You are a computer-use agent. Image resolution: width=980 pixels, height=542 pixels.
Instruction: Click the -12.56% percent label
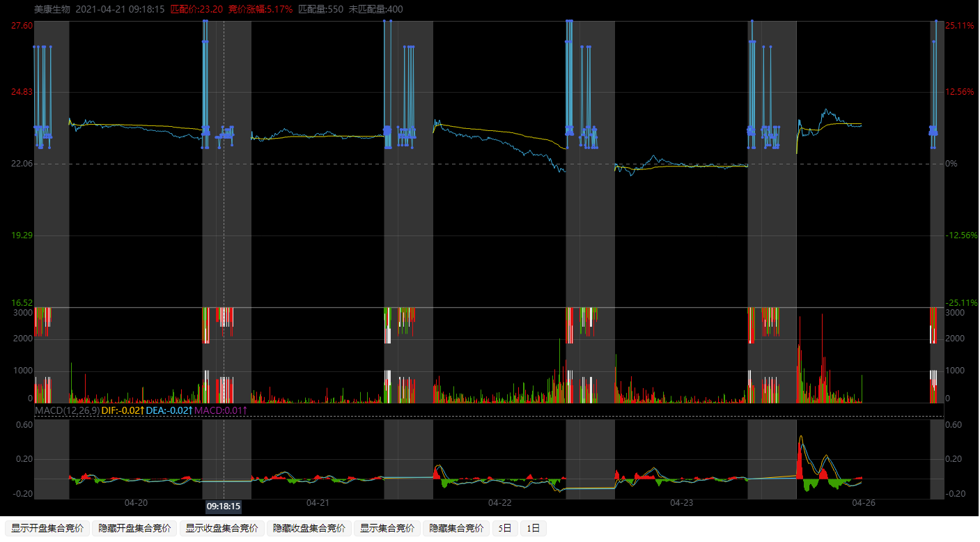pyautogui.click(x=961, y=235)
